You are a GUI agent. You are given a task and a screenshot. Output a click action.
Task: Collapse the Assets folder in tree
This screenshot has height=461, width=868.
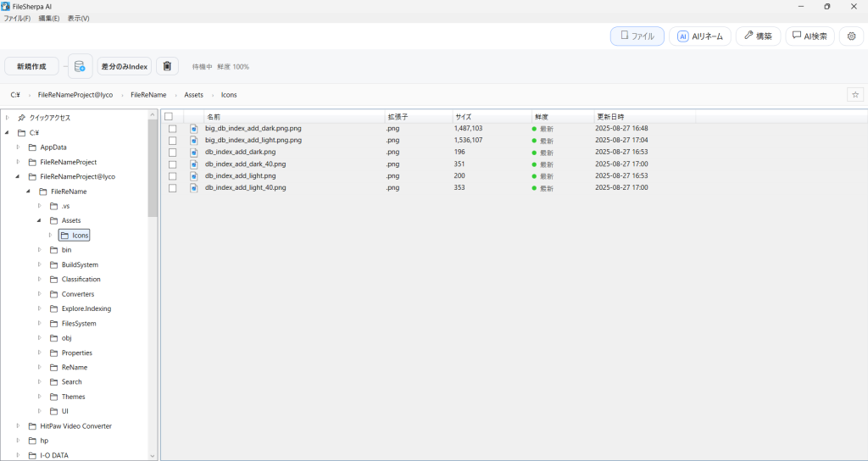(x=39, y=220)
